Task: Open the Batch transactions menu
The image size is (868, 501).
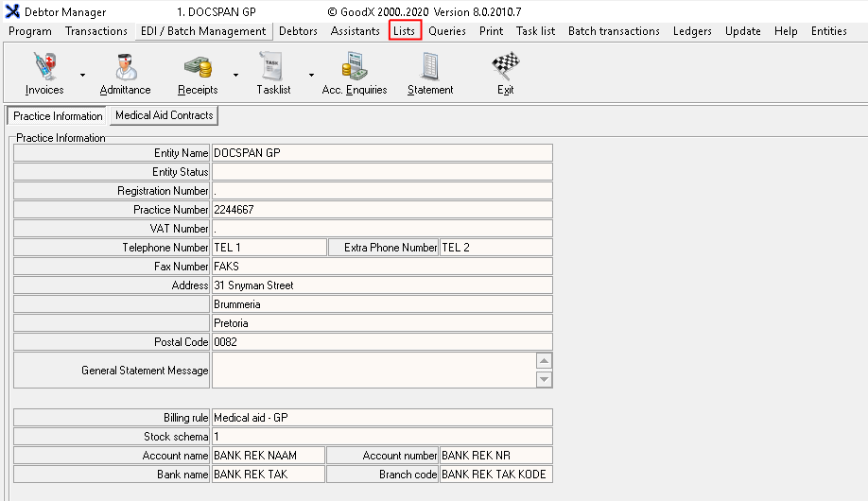Action: (x=614, y=31)
